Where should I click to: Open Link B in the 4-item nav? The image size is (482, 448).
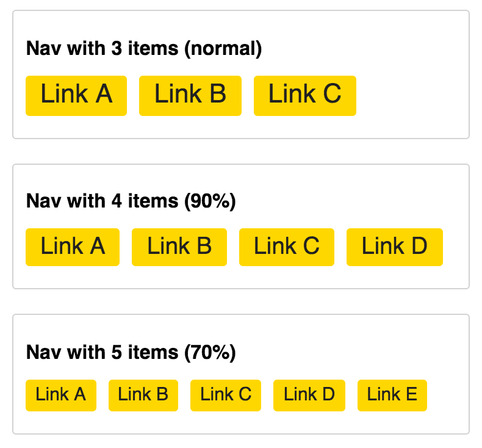click(x=179, y=247)
